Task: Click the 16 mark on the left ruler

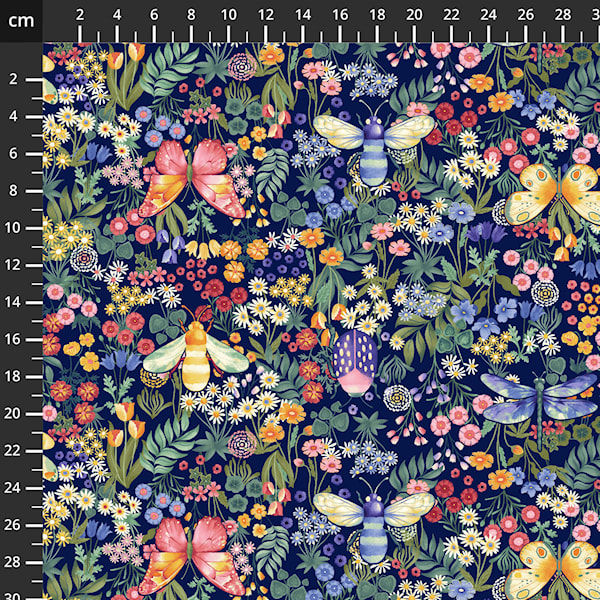Action: (x=15, y=339)
